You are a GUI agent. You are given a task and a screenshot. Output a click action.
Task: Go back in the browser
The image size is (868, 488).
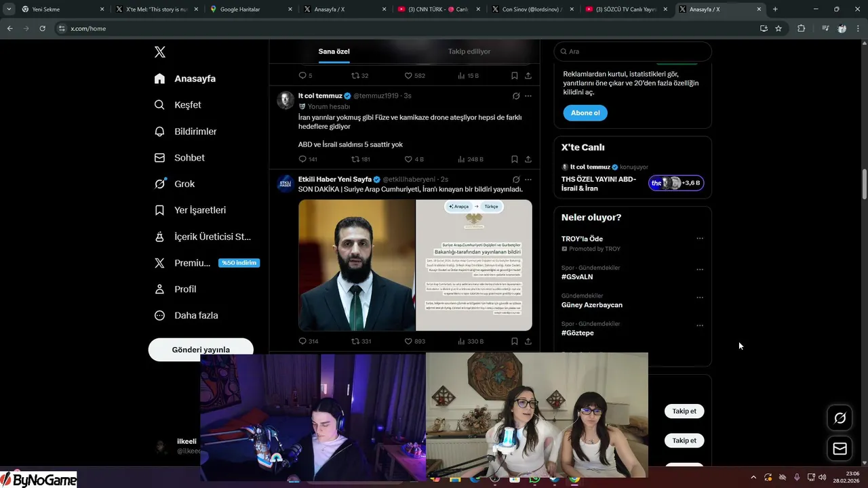pyautogui.click(x=9, y=28)
